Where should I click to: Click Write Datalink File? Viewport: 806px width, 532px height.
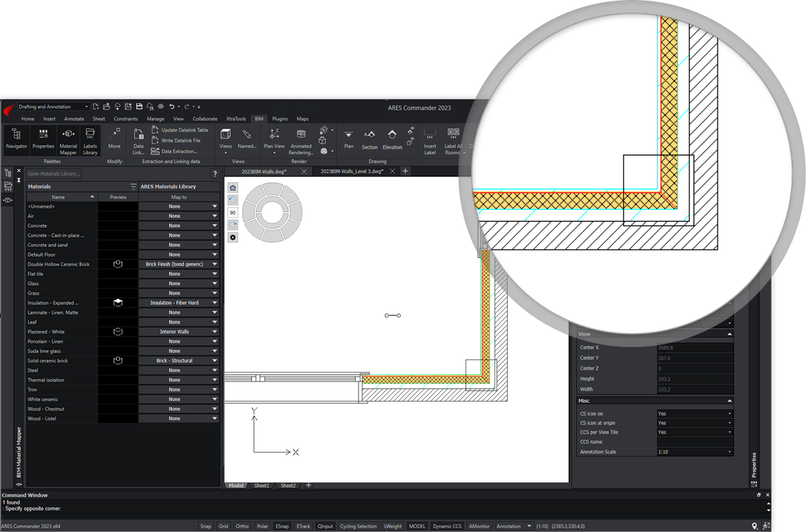pos(176,140)
